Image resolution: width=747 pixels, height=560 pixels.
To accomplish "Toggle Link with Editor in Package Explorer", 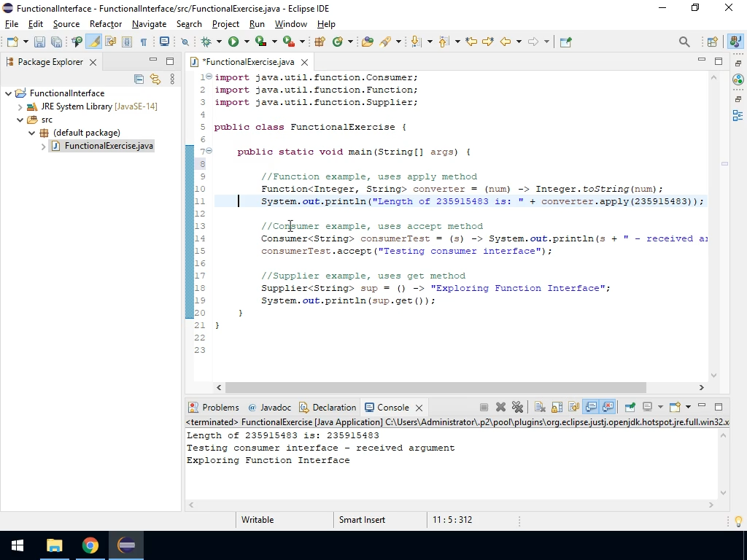I will [155, 79].
